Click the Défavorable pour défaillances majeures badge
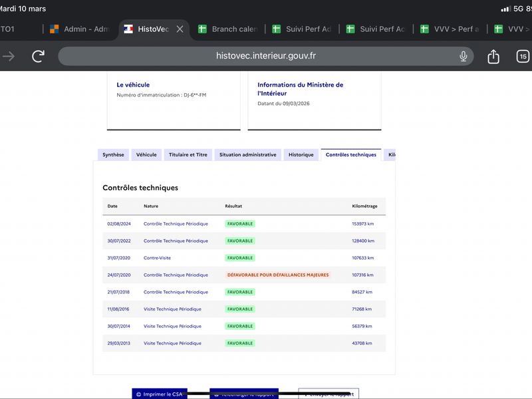 tap(278, 275)
